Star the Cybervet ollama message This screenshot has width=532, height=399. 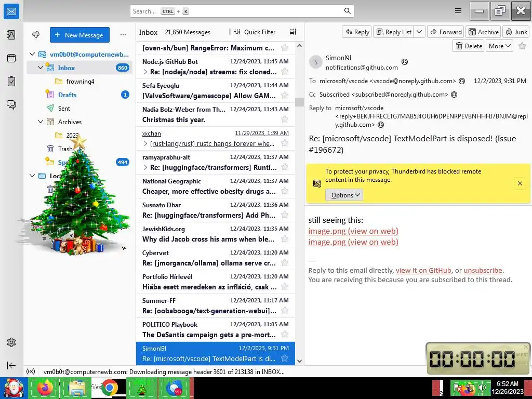click(x=285, y=263)
